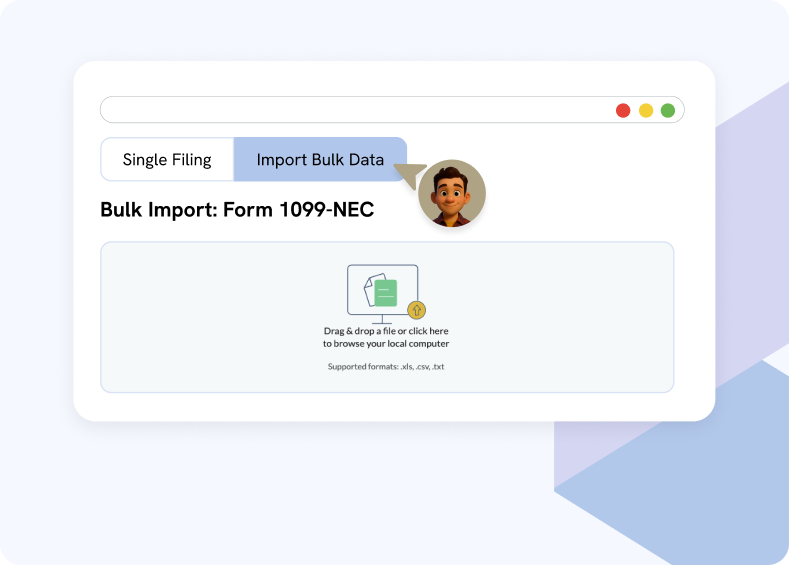Viewport: 789px width, 565px height.
Task: Click the tan pointer arrow beside the avatar
Action: click(410, 175)
